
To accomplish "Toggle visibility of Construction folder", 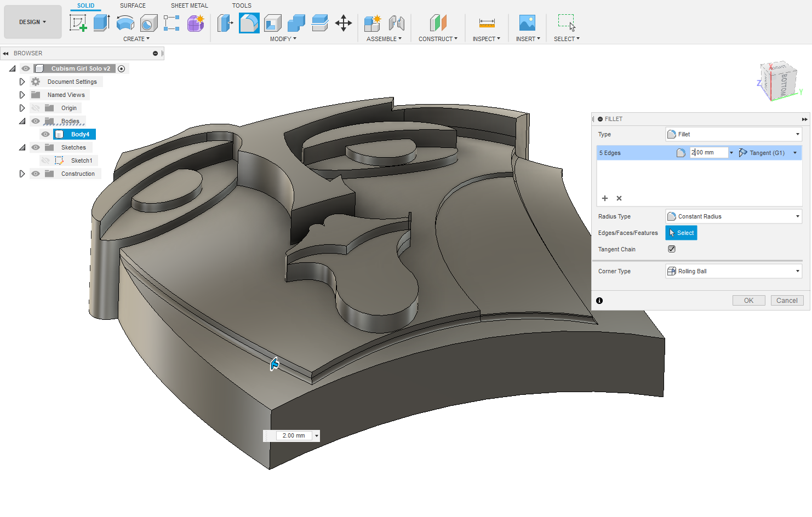I will 36,174.
